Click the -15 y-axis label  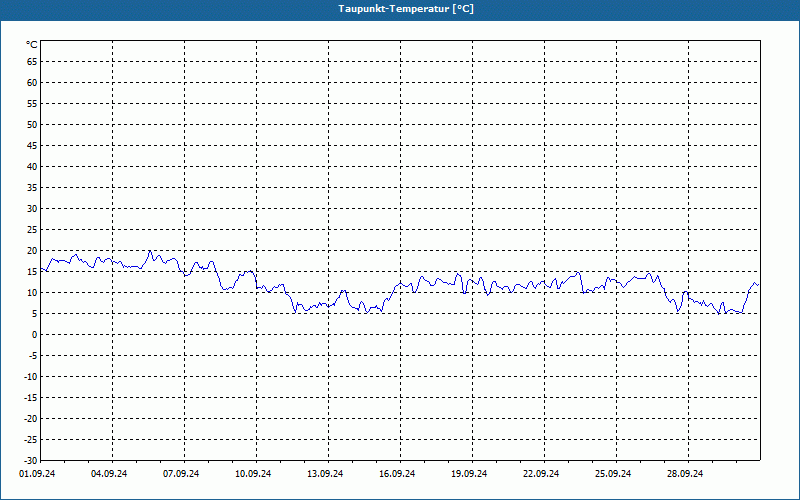click(31, 398)
